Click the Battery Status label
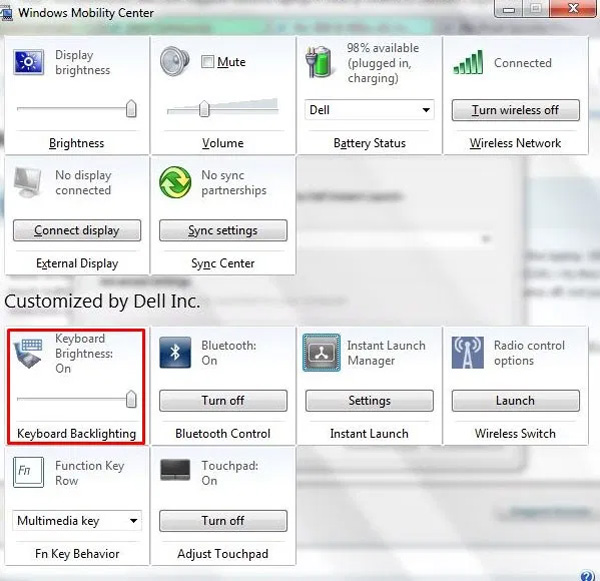 [x=370, y=143]
